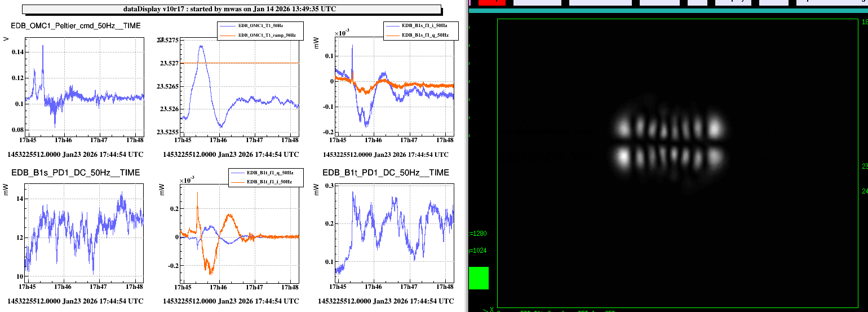Click the solid green square indicator
The height and width of the screenshot is (312, 868).
pyautogui.click(x=479, y=278)
